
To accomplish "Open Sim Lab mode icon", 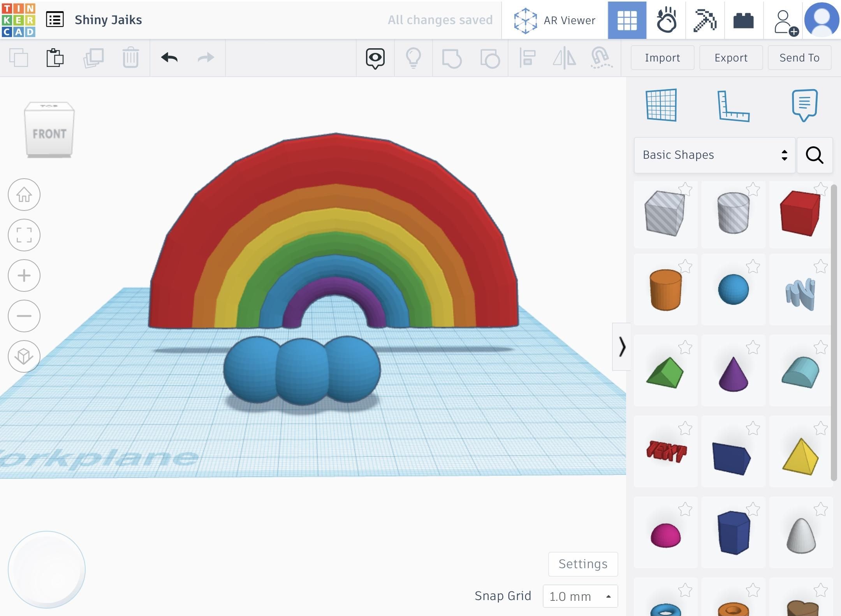I will (666, 20).
